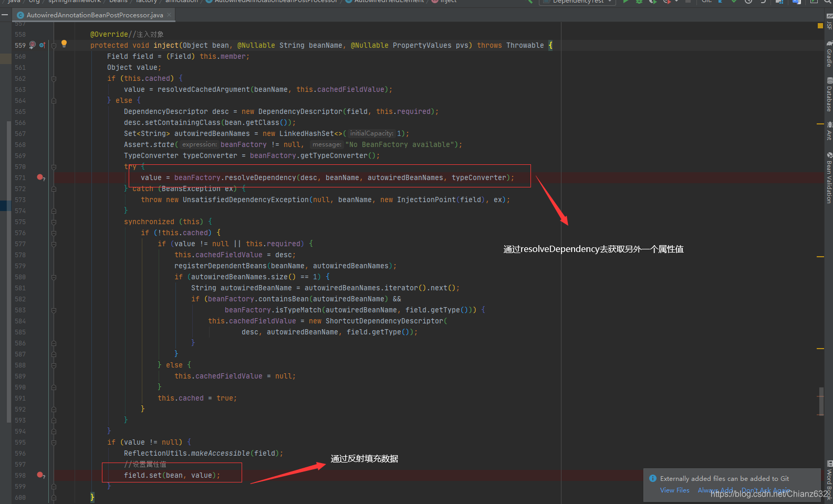Click the green Run button in the toolbar

click(x=626, y=2)
